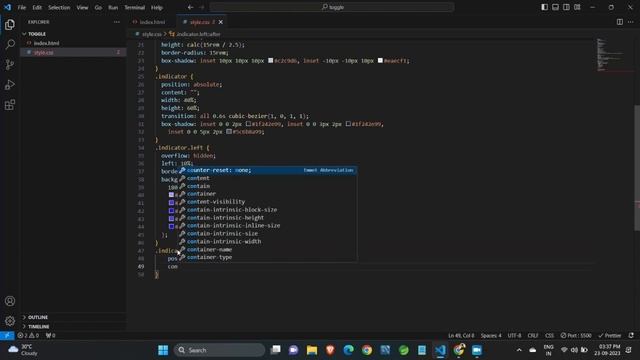Screen dimensions: 640x360
Task: Open the Help menu
Action: tap(157, 7)
